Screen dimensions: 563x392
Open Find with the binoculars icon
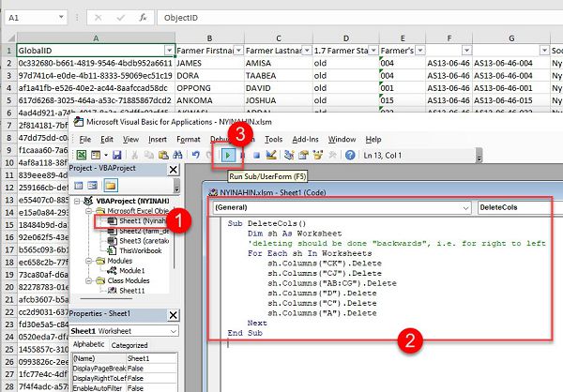(x=177, y=155)
